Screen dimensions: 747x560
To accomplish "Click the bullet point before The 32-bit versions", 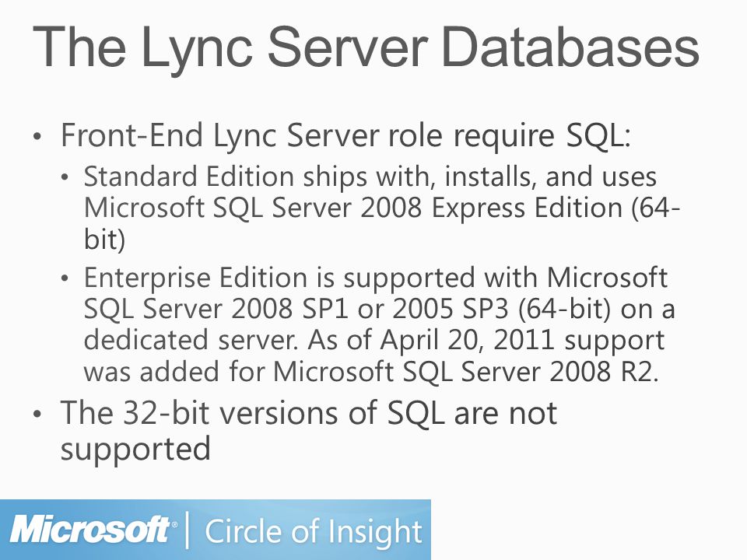I will pos(37,414).
